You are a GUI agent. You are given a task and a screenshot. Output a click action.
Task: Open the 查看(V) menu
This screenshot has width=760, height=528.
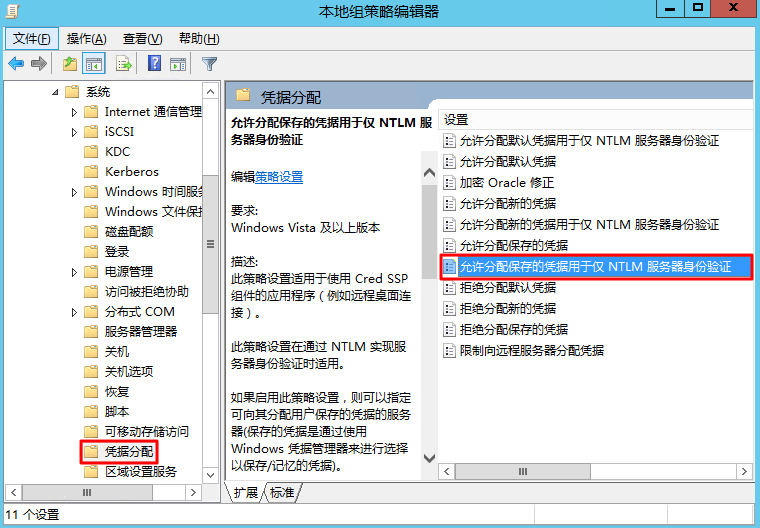tap(142, 39)
